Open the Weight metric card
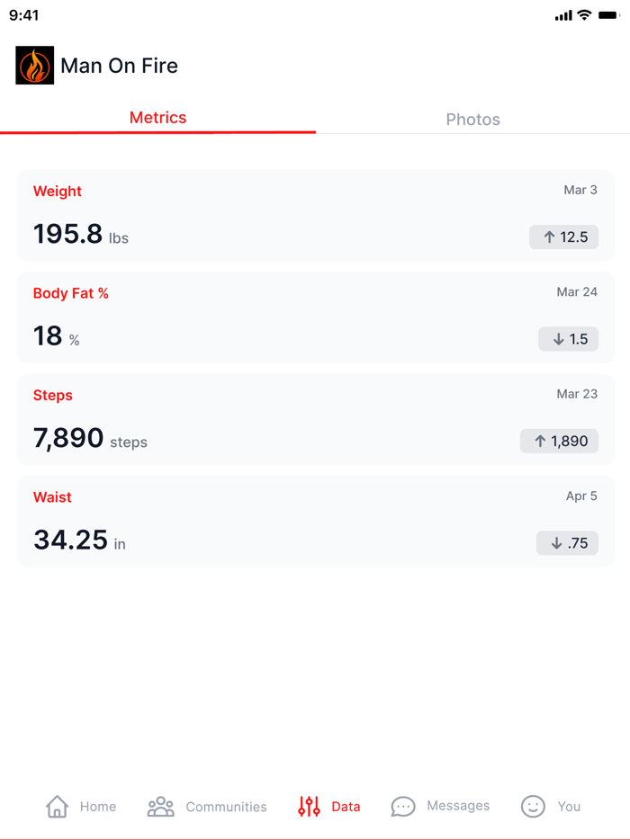The height and width of the screenshot is (840, 630). [315, 215]
